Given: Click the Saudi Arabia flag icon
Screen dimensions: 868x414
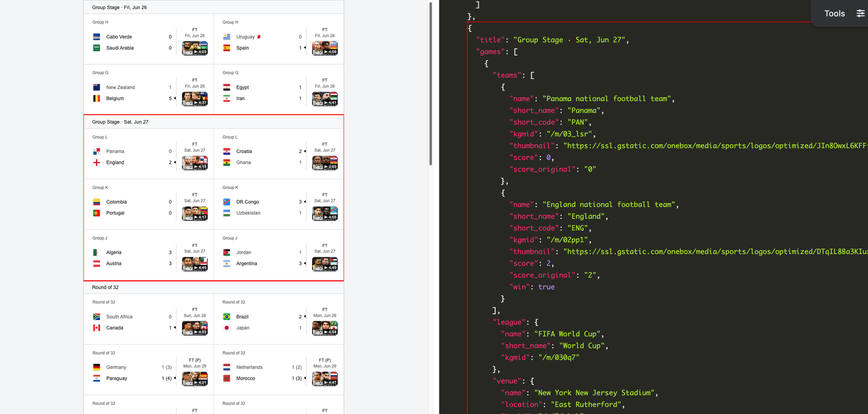Looking at the screenshot, I should point(97,48).
